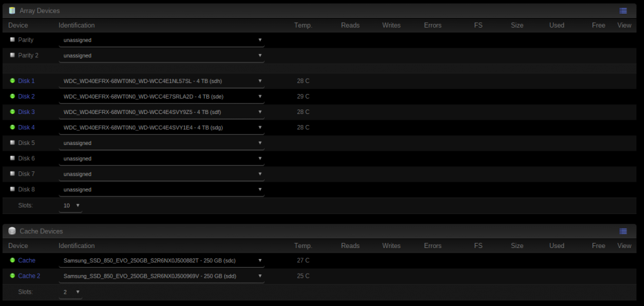Open the Parity device assignment dropdown
The height and width of the screenshot is (306, 644).
(162, 40)
